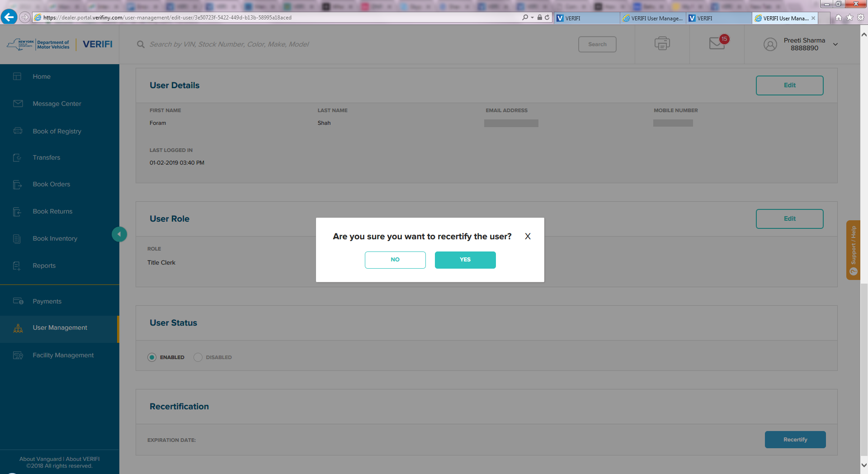
Task: Expand the Preeti Sharma account dropdown
Action: 835,44
